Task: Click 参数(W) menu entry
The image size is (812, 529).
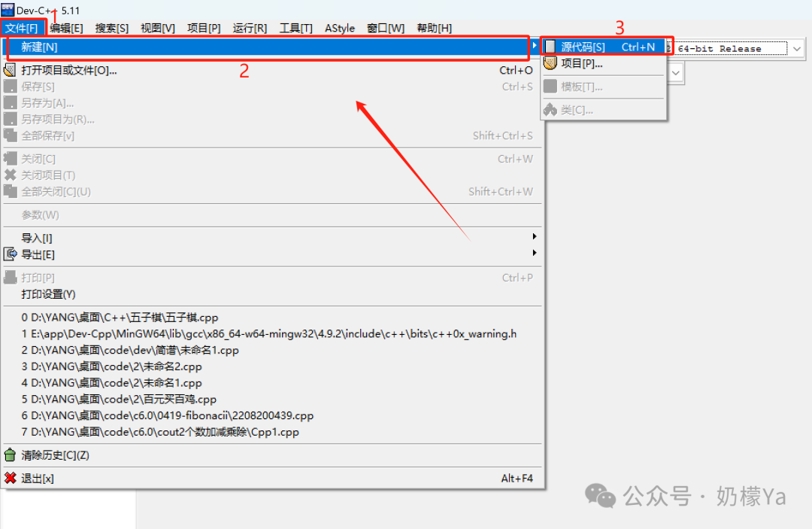Action: (272, 214)
